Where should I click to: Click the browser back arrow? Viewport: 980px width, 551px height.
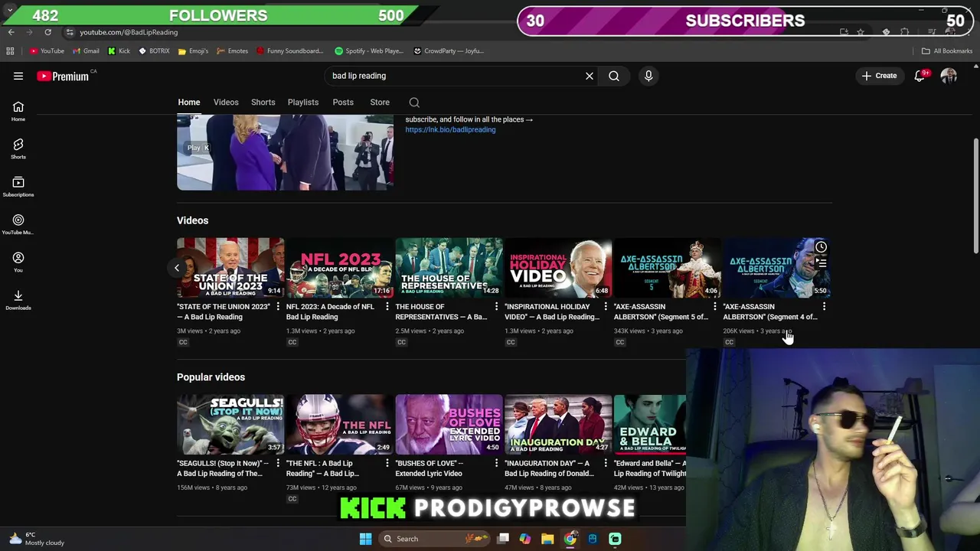pos(11,32)
